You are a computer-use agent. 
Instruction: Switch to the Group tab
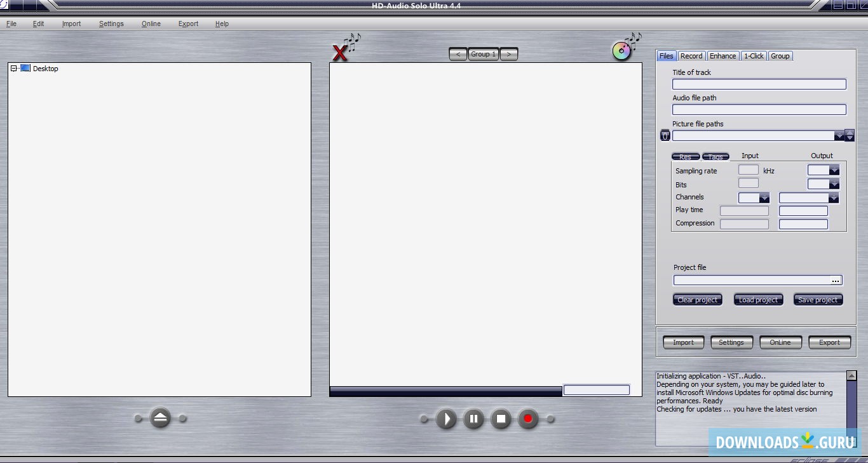tap(780, 56)
